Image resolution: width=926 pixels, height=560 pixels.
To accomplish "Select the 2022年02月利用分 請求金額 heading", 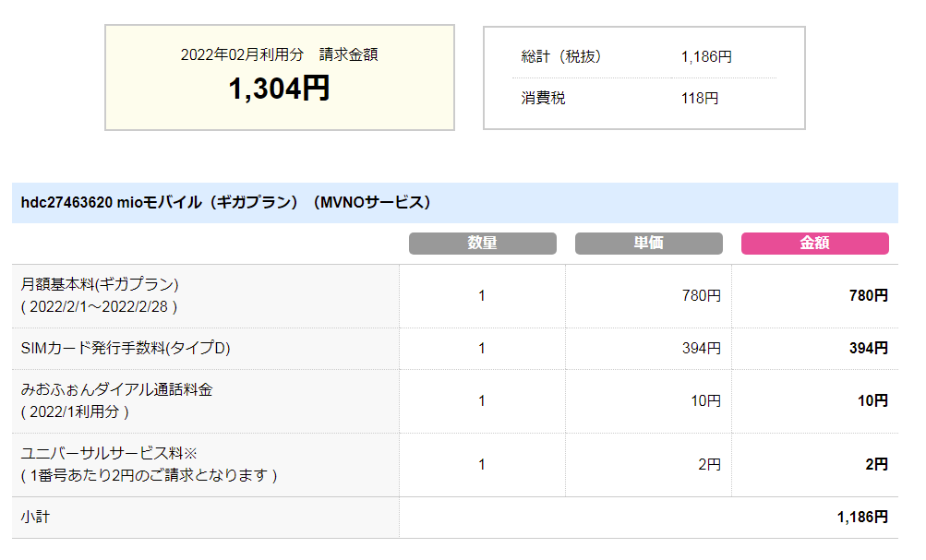I will point(279,54).
